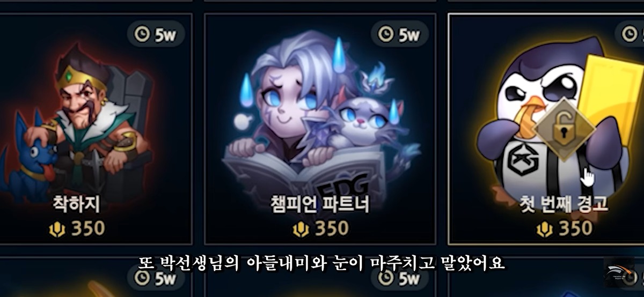Click the 5w timer badge on bottom-left card
Screen dimensions: 644x297
(156, 278)
